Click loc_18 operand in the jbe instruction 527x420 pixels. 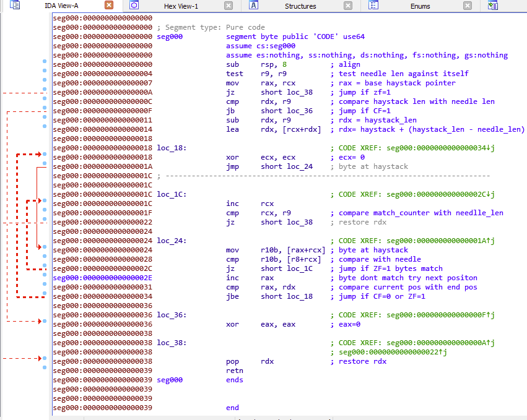(x=298, y=297)
